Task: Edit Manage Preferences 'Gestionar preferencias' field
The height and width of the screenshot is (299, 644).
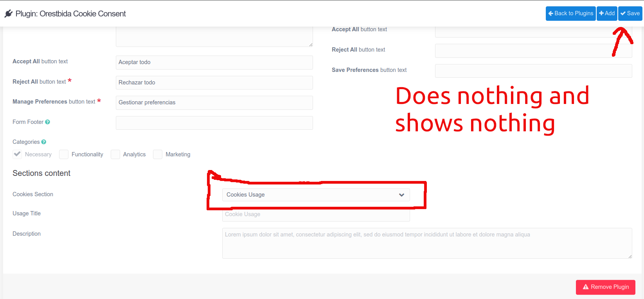Action: pyautogui.click(x=214, y=102)
